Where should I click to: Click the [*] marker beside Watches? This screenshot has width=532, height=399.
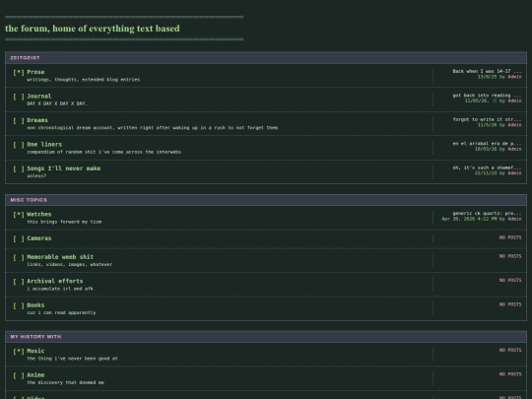click(19, 215)
